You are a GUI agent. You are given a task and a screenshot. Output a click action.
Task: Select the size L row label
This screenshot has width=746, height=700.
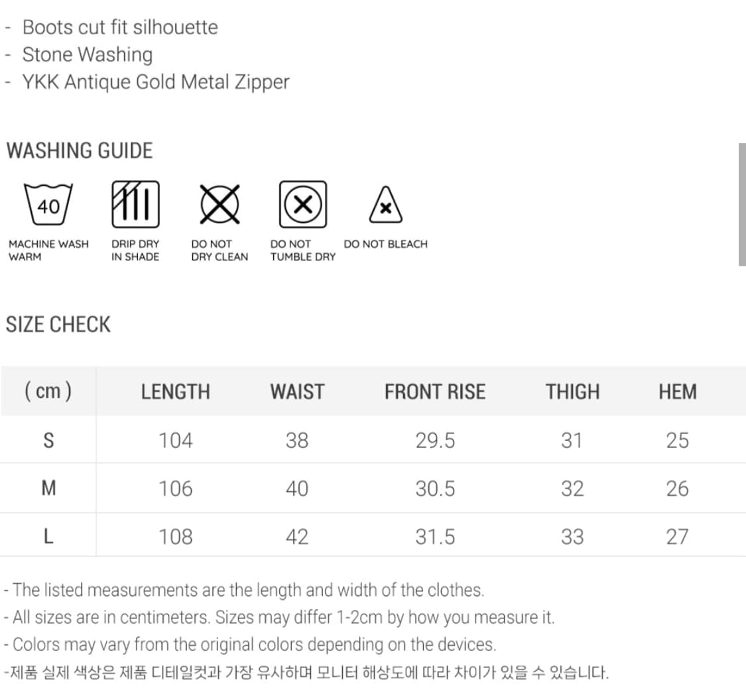click(x=48, y=536)
